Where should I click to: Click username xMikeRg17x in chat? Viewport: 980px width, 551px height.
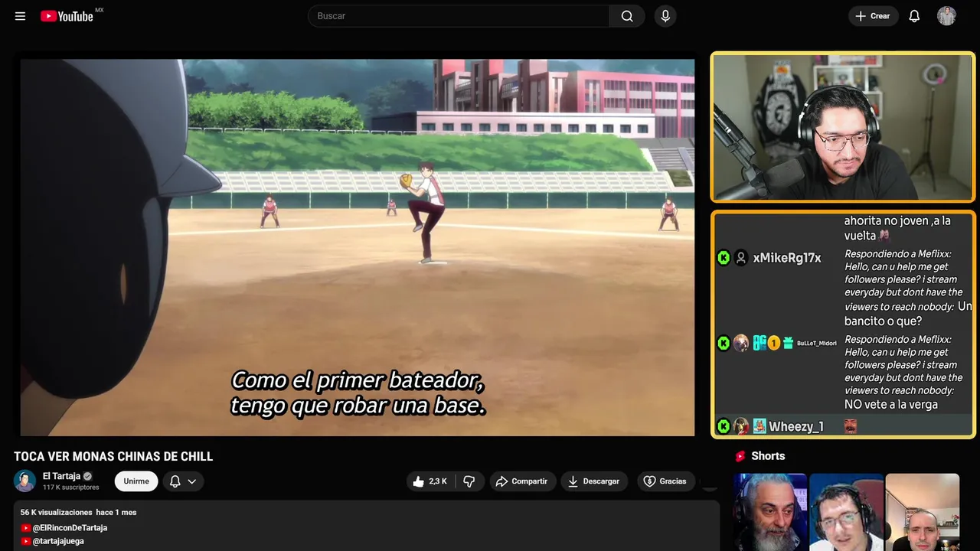pyautogui.click(x=787, y=258)
